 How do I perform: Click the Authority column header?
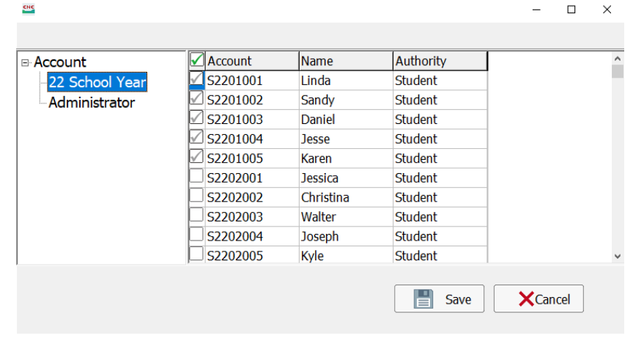440,61
